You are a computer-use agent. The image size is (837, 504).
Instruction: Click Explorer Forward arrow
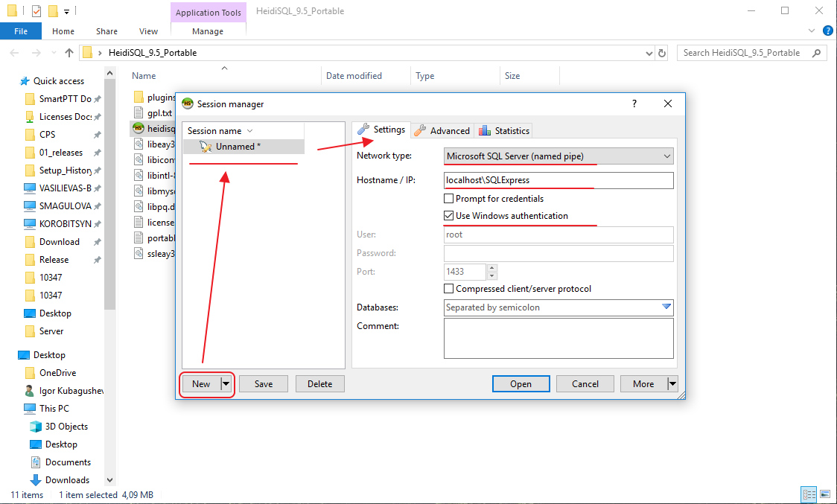point(36,53)
